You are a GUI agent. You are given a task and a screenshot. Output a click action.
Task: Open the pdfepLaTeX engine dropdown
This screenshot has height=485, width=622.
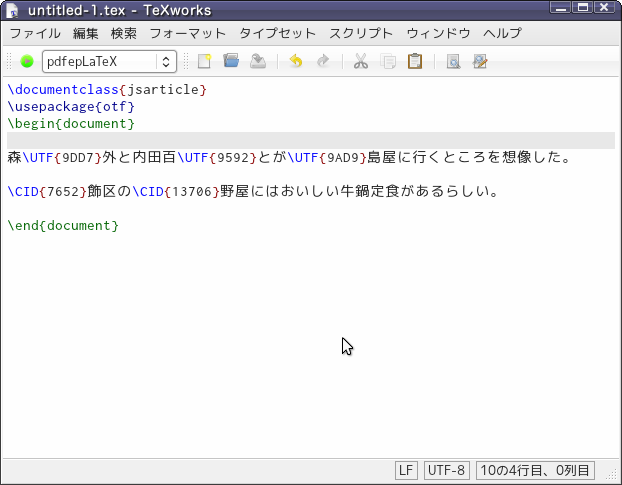pyautogui.click(x=109, y=61)
